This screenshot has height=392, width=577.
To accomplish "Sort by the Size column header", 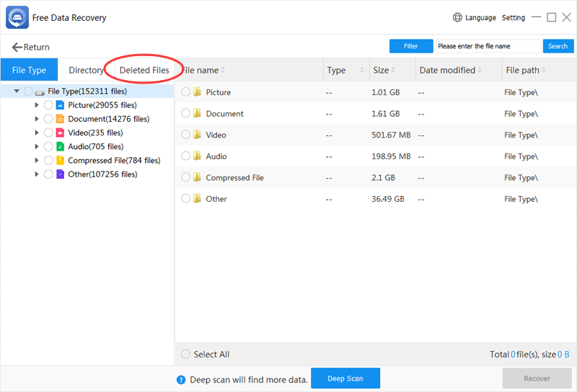I will pos(381,71).
